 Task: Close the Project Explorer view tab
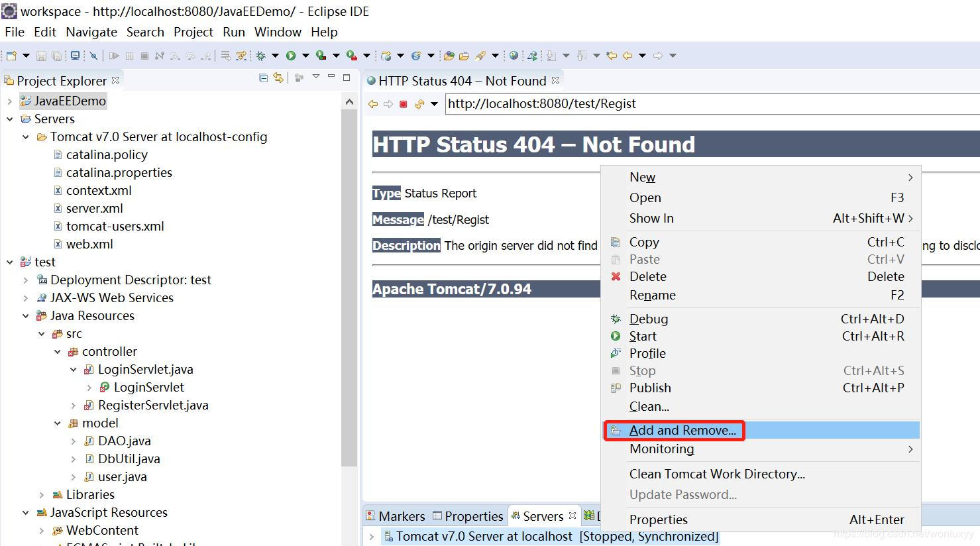[x=115, y=80]
